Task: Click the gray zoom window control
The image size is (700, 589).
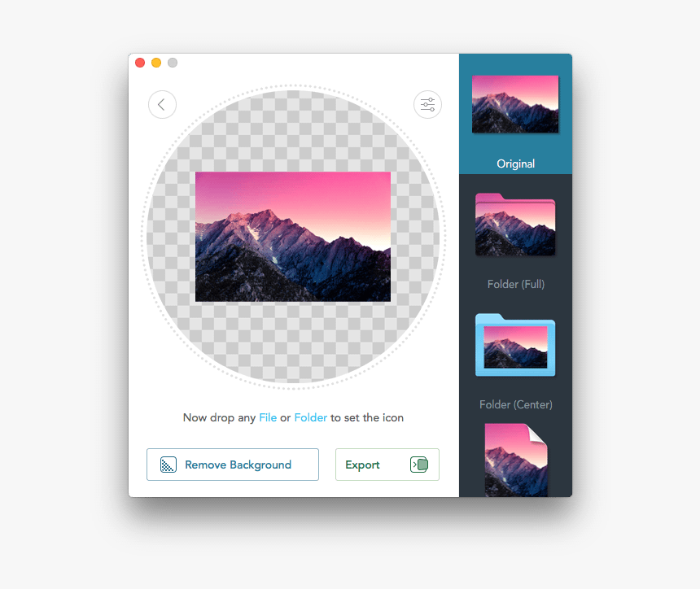Action: 172,62
